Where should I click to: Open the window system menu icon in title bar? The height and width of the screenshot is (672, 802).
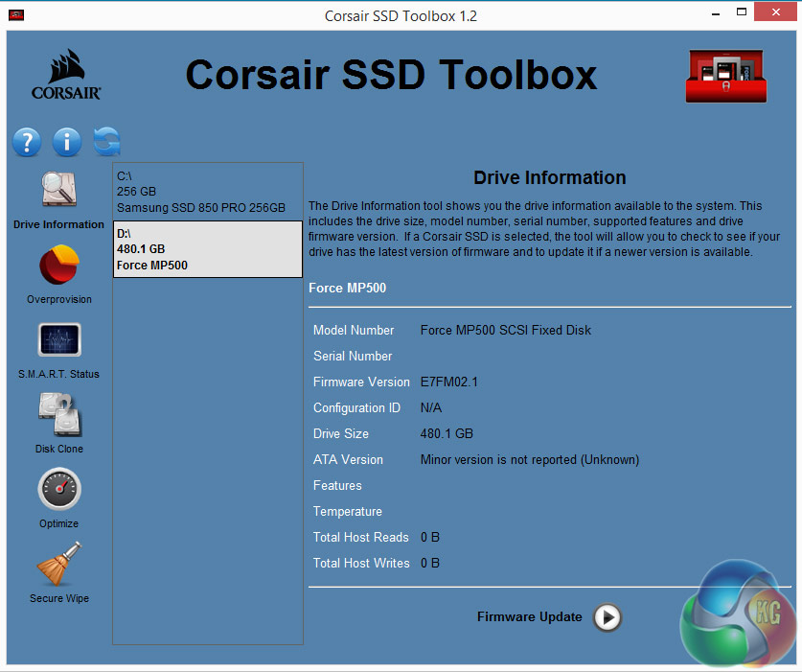[x=16, y=15]
